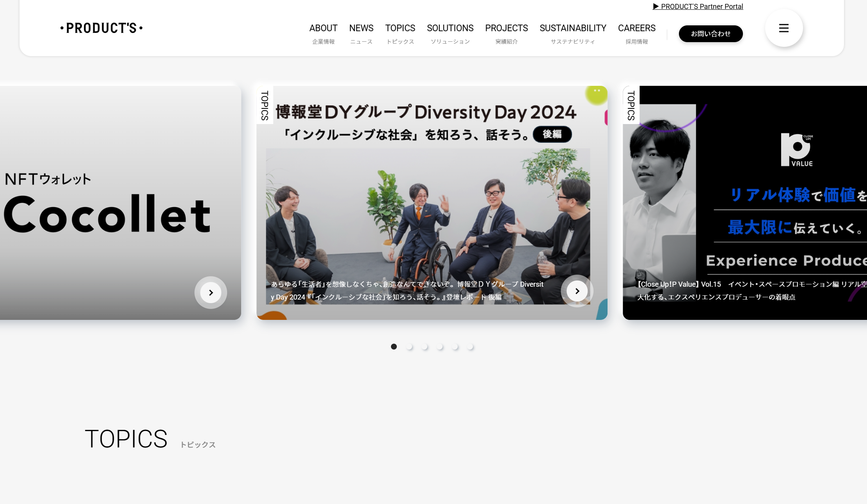Click arrow button on Cocollet slide
Screen dimensions: 867x504
[211, 293]
